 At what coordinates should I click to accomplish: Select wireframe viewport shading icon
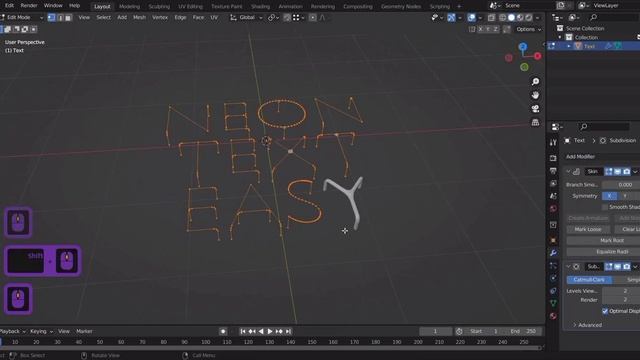[502, 18]
